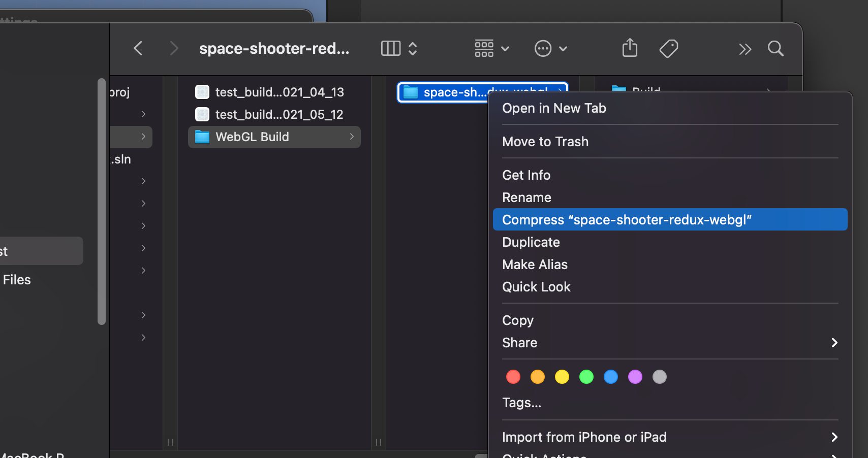Viewport: 868px width, 458px height.
Task: Choose Make Alias
Action: point(670,265)
